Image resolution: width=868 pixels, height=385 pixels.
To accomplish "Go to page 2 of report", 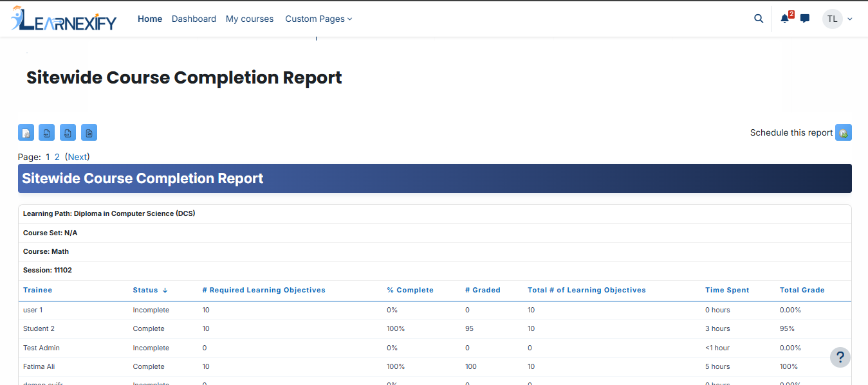I will click(x=57, y=157).
